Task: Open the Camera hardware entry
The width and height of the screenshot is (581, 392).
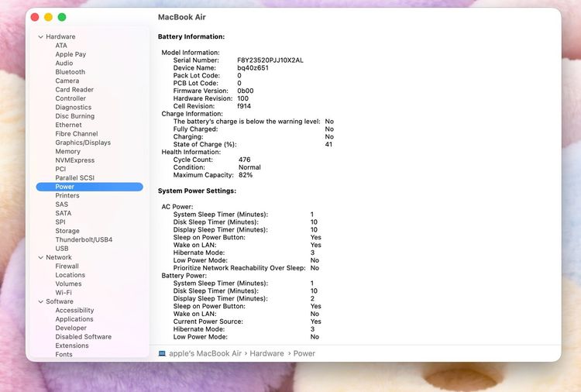Action: tap(67, 81)
